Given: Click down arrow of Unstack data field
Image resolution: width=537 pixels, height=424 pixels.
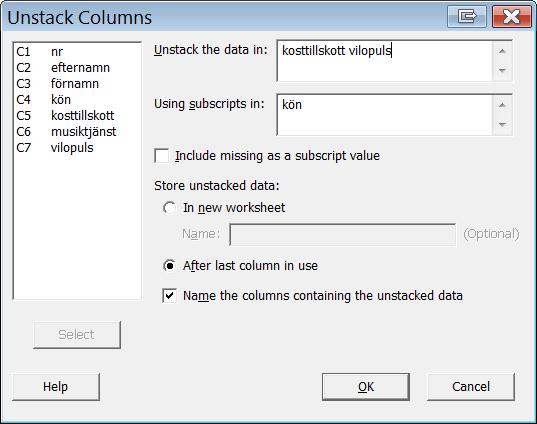Looking at the screenshot, I should 502,71.
